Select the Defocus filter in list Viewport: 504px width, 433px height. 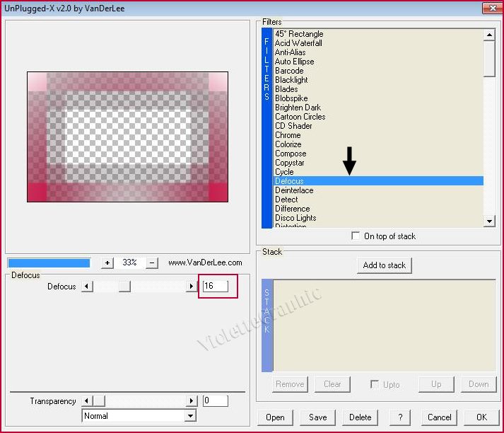click(289, 181)
